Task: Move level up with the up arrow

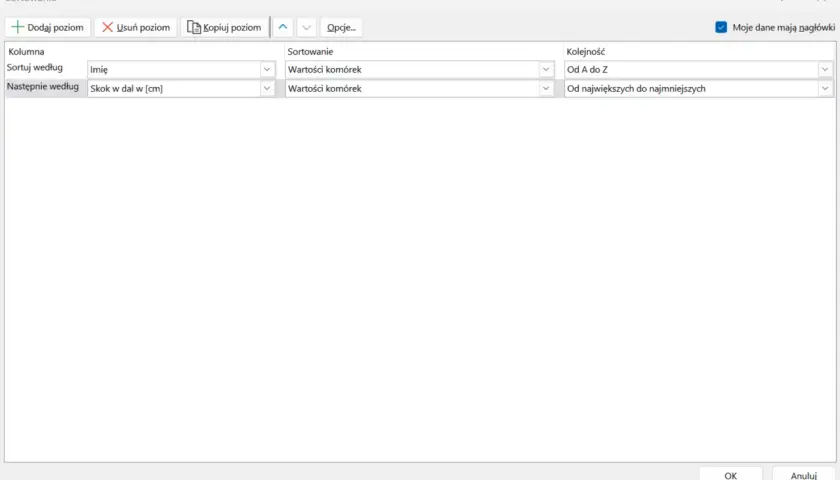Action: tap(283, 27)
